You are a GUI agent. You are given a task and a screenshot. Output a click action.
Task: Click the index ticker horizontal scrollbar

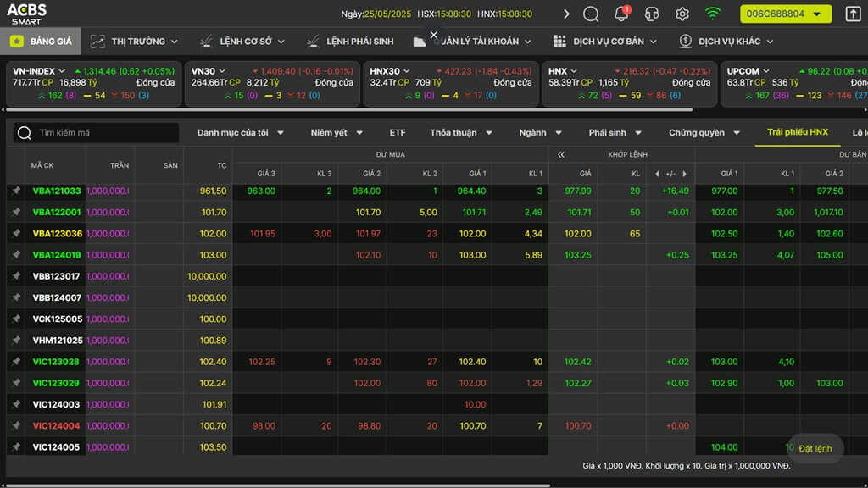pos(349,110)
